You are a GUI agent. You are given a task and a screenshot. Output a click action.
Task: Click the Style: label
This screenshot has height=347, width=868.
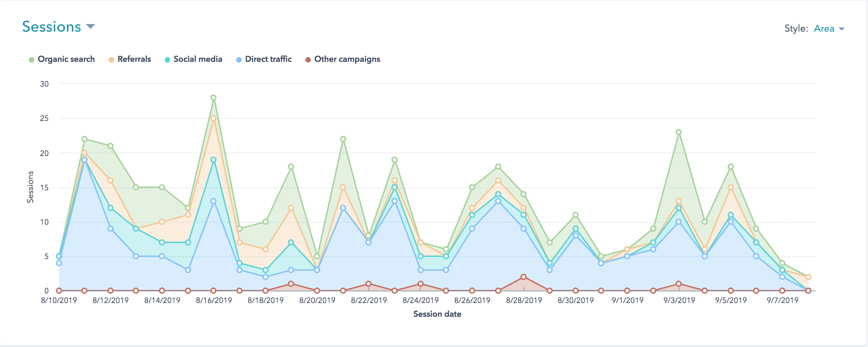pos(796,29)
